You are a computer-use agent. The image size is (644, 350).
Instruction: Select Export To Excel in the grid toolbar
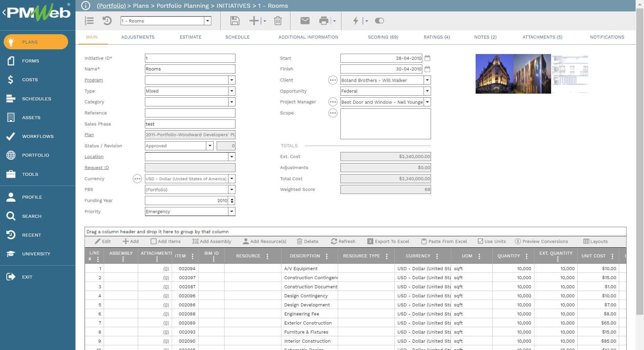click(388, 241)
